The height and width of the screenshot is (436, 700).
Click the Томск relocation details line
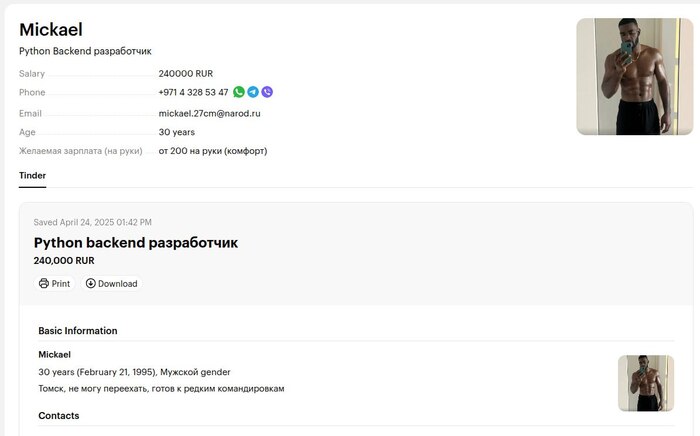point(161,388)
